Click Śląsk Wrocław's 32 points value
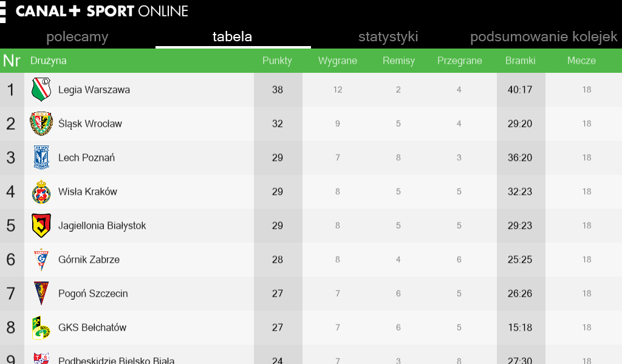The image size is (622, 364). click(x=278, y=124)
